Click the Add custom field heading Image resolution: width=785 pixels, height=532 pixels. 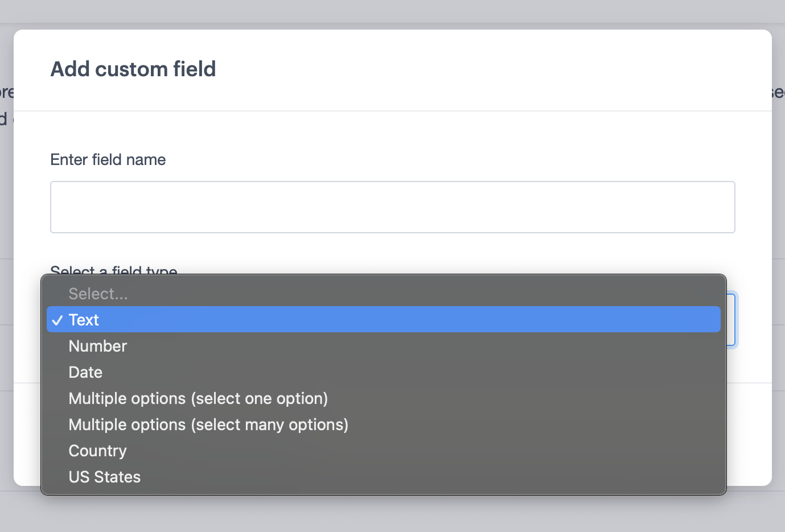133,69
